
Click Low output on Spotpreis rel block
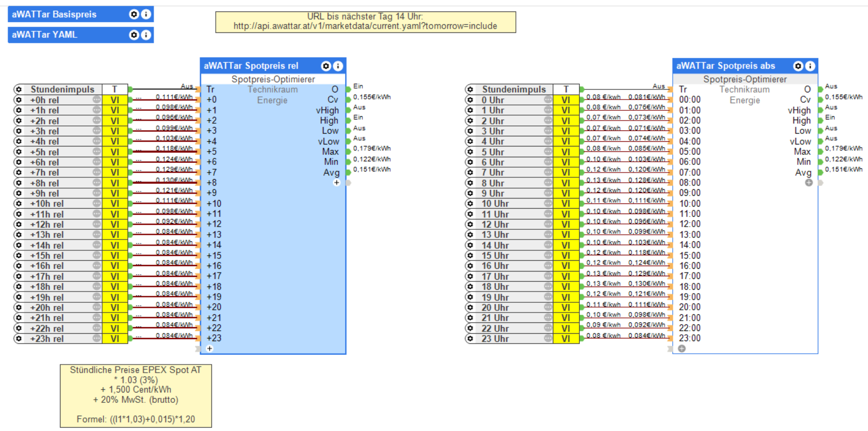(x=330, y=131)
